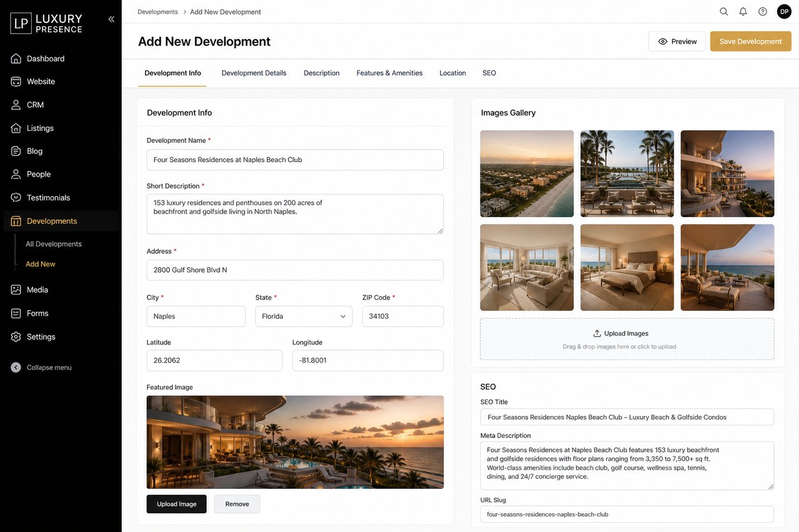Click the Luxury Presence logo
799x532 pixels.
click(46, 22)
